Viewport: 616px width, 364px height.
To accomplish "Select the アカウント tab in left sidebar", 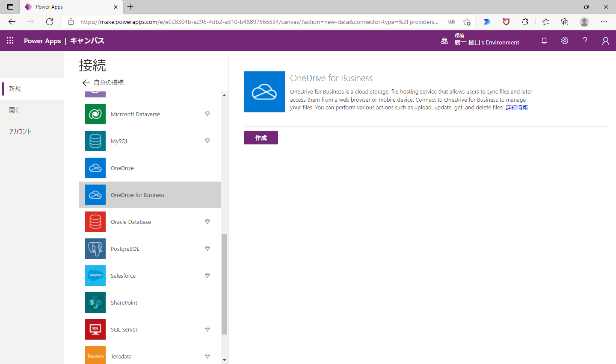I will click(32, 132).
